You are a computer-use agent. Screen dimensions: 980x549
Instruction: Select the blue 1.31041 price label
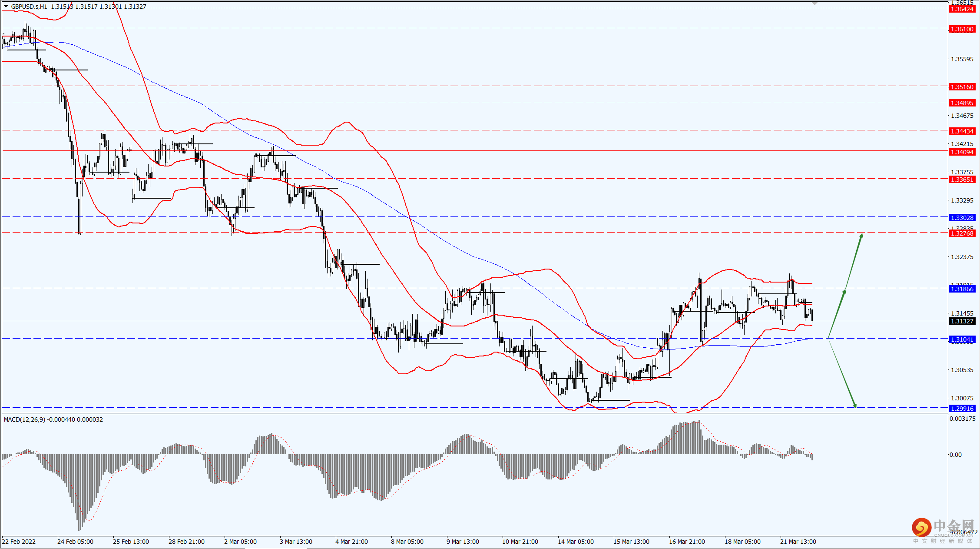pos(962,339)
